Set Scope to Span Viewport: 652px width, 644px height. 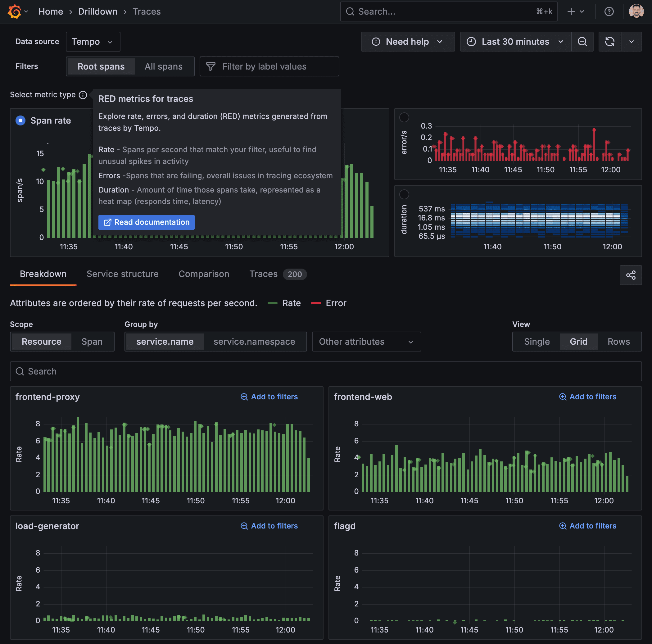92,342
